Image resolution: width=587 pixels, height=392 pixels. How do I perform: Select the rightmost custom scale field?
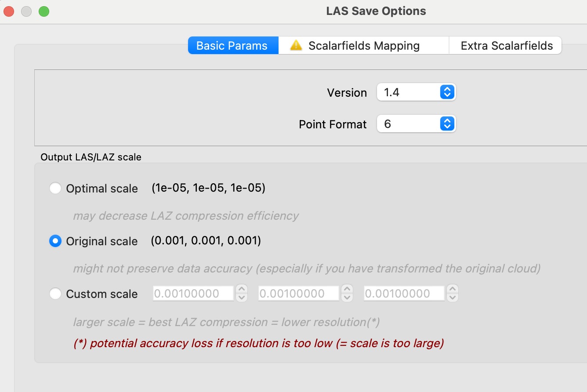point(403,293)
